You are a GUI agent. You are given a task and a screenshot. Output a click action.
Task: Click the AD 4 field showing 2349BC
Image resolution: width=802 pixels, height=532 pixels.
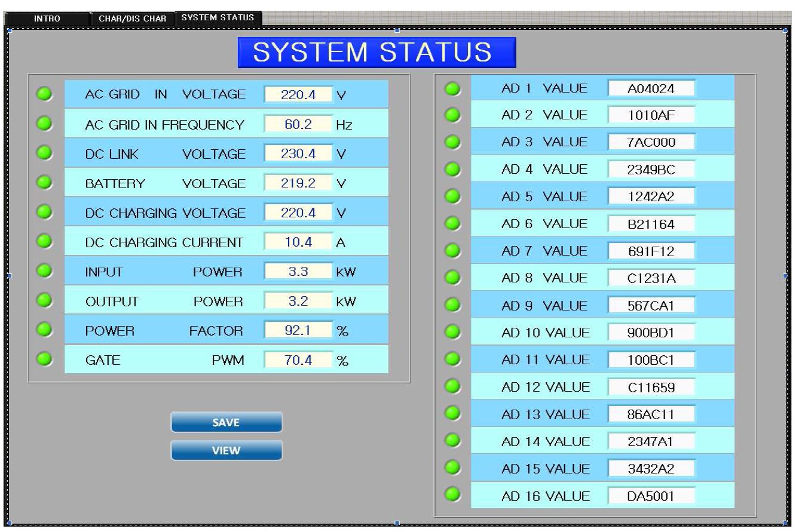tap(652, 170)
